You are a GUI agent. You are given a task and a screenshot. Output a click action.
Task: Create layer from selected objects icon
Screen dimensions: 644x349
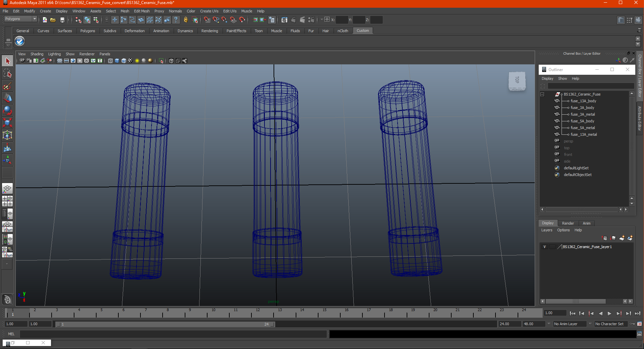pyautogui.click(x=630, y=238)
